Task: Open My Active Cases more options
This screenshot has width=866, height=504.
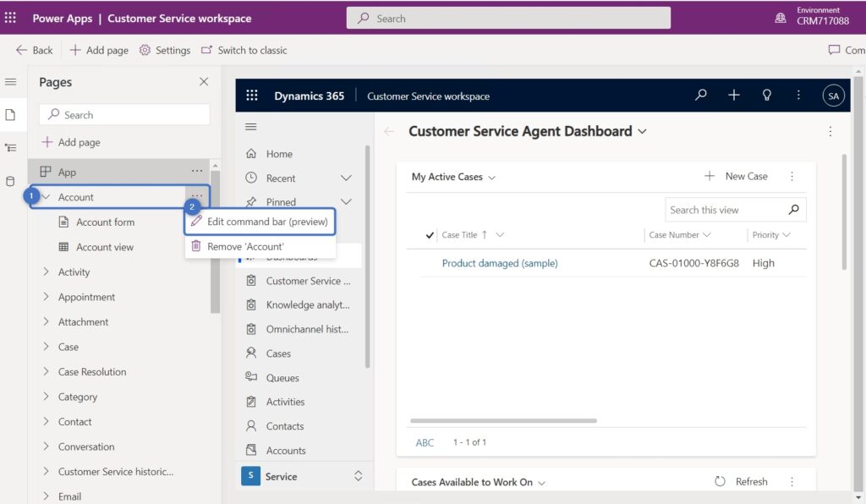Action: (792, 176)
